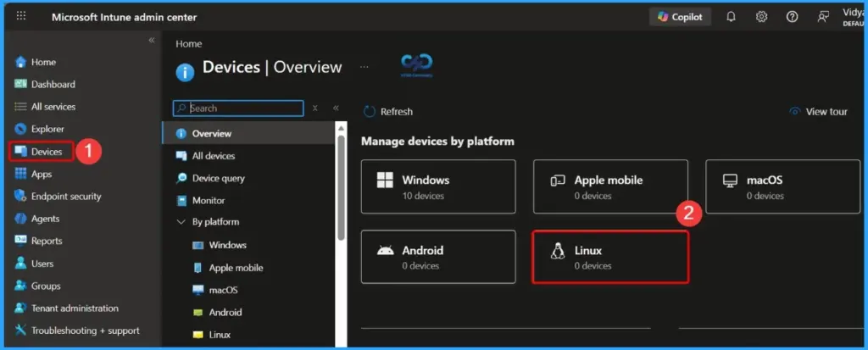
Task: Open Reports in left navigation
Action: click(38, 241)
